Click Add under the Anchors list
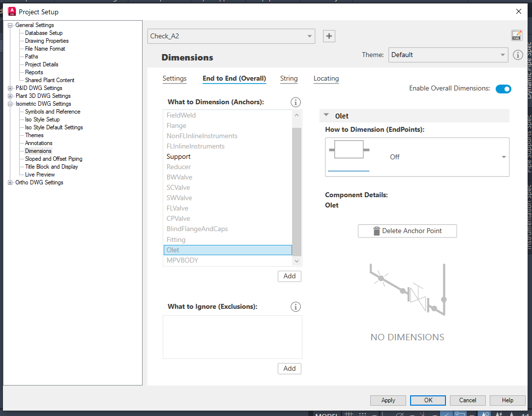 click(290, 276)
